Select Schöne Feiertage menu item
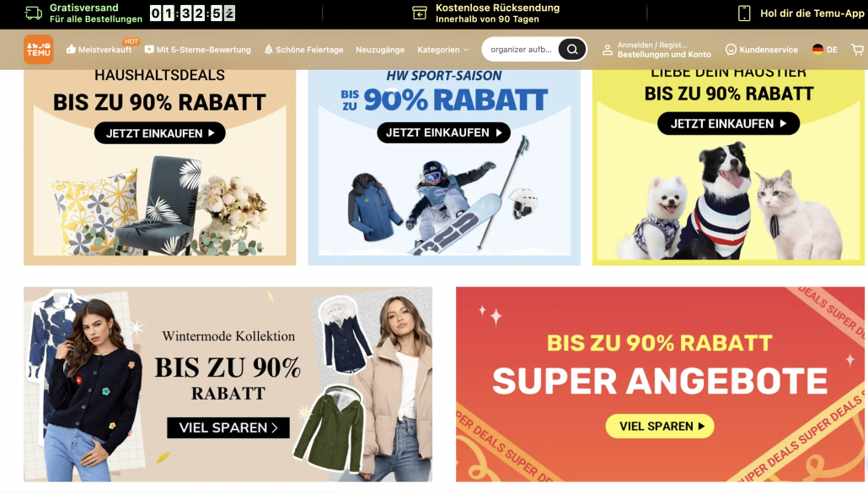868x494 pixels. click(x=303, y=49)
